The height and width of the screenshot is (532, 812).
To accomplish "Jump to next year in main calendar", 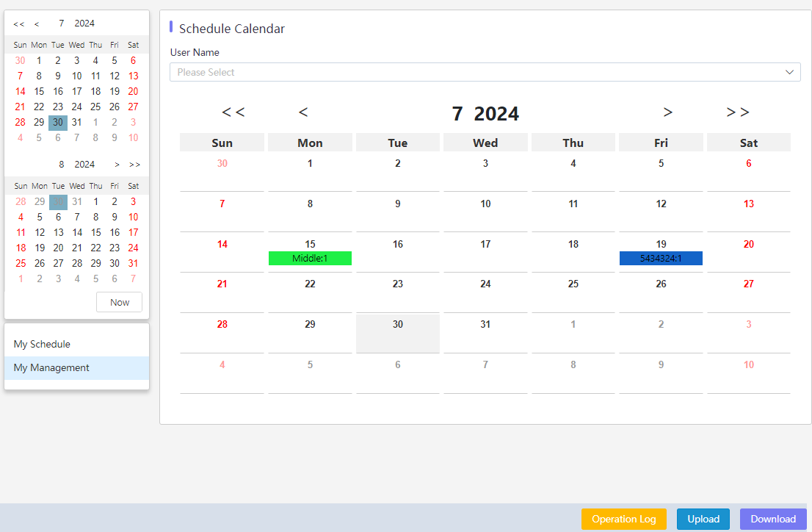I will point(738,112).
